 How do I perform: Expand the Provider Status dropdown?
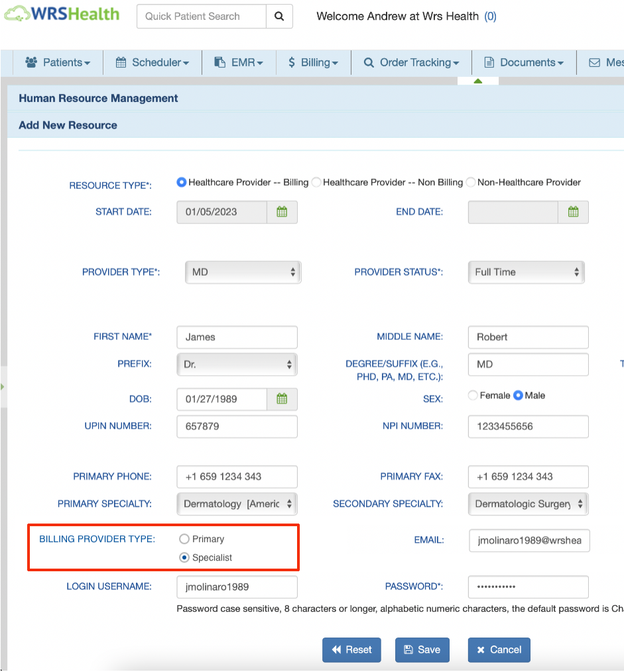tap(526, 272)
